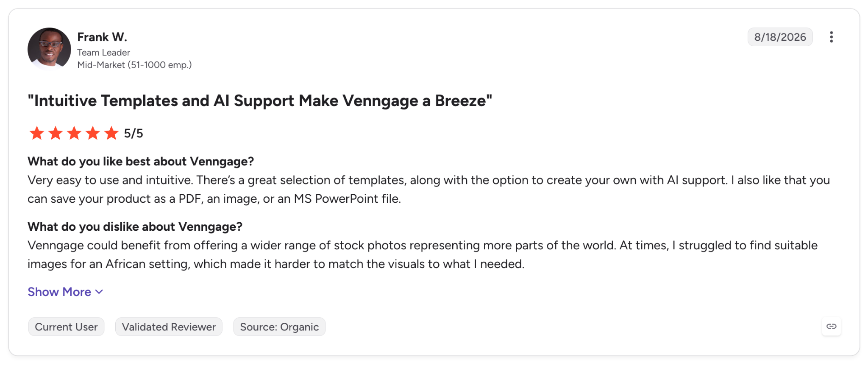The width and height of the screenshot is (868, 366).
Task: Click Frank W.'s profile photo
Action: [x=49, y=49]
